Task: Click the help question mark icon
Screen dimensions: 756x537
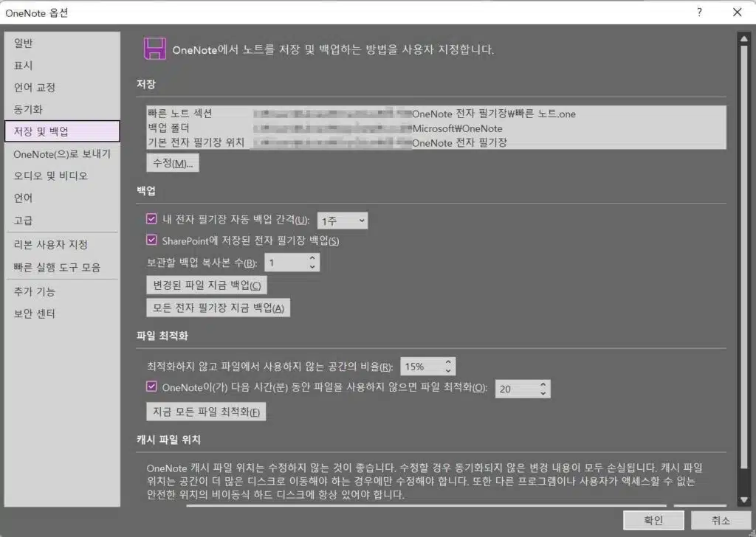Action: pyautogui.click(x=699, y=13)
